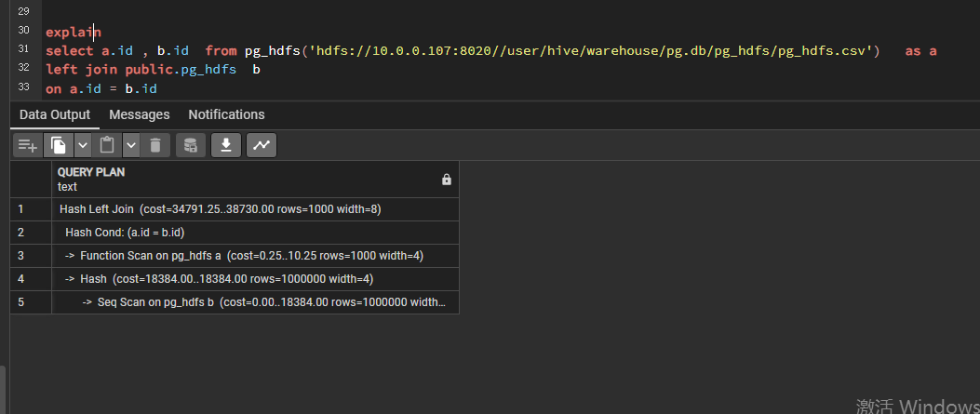Click the 'as a' alias on line 31
Image resolution: width=980 pixels, height=414 pixels.
click(x=920, y=50)
